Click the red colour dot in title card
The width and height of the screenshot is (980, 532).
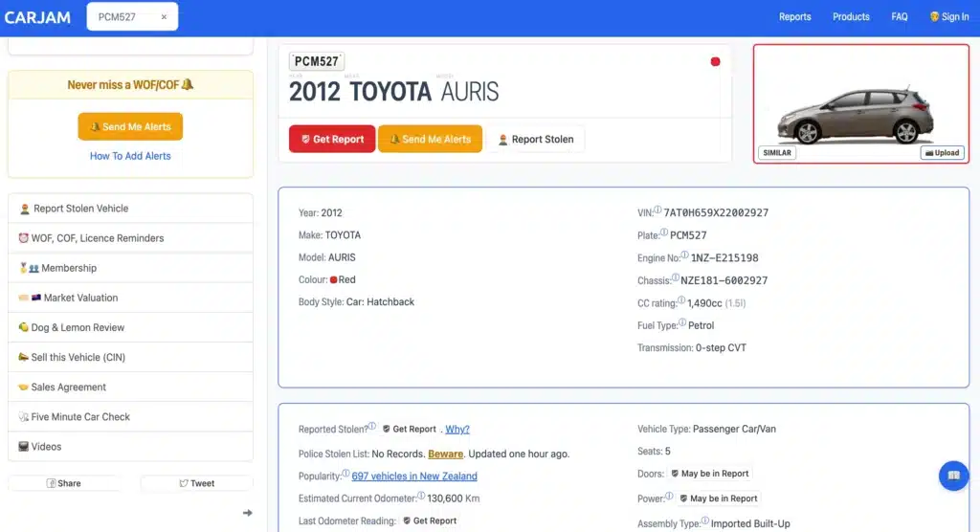715,61
